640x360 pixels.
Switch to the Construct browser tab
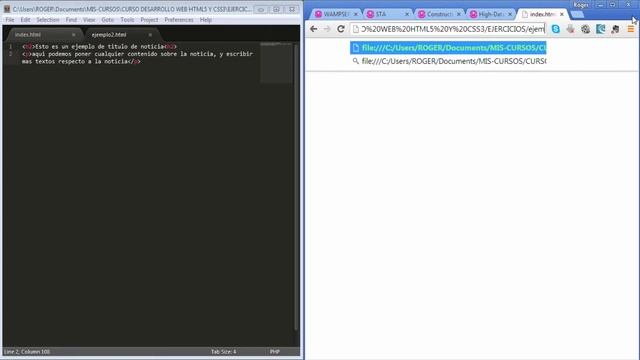click(438, 14)
